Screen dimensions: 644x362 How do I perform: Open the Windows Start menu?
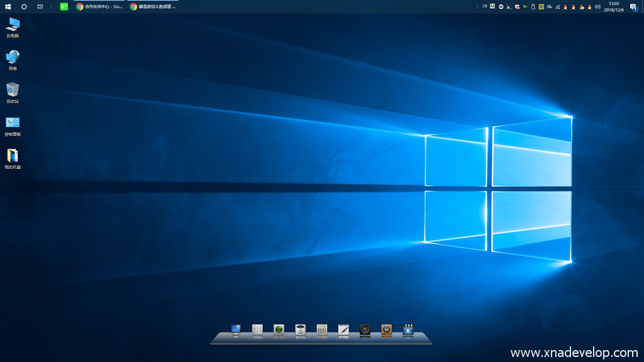click(8, 6)
